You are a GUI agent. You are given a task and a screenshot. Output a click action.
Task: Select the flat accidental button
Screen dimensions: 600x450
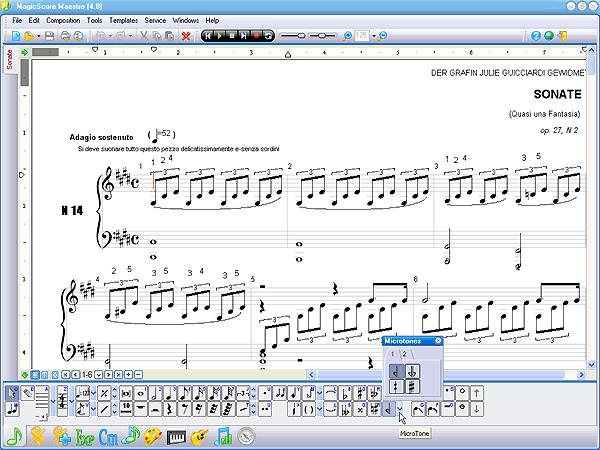pos(345,393)
